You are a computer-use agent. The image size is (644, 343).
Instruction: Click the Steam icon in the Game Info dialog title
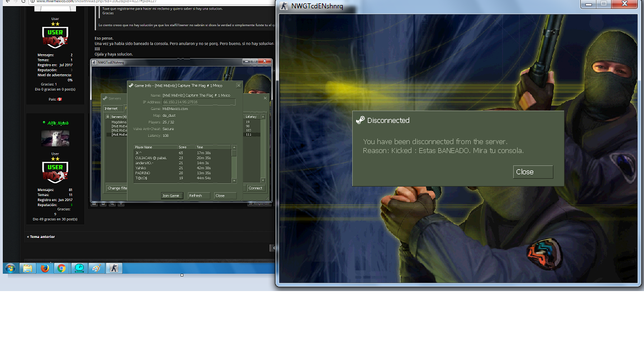coord(131,85)
